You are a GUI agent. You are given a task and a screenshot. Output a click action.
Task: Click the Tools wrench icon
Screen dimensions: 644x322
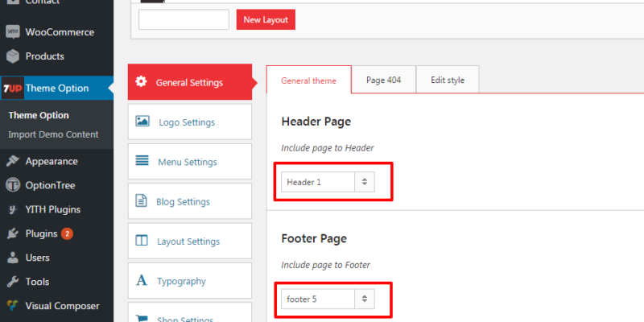(x=13, y=282)
